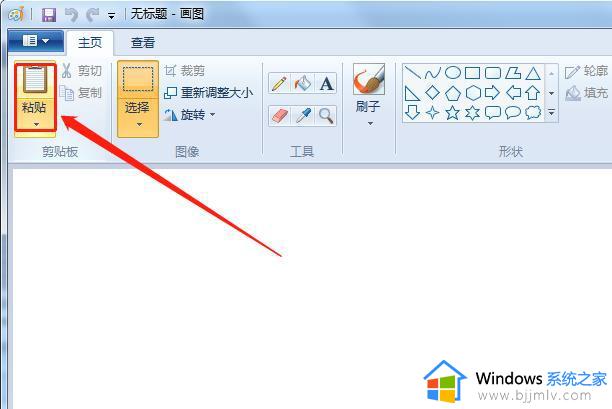Viewport: 612px width, 409px height.
Task: Select the five-point star shape
Action: pyautogui.click(x=452, y=113)
